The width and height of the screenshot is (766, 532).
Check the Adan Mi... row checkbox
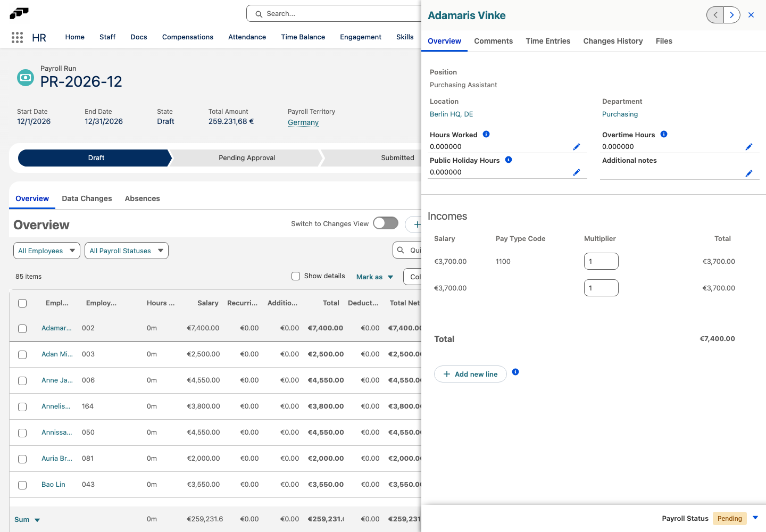click(22, 355)
